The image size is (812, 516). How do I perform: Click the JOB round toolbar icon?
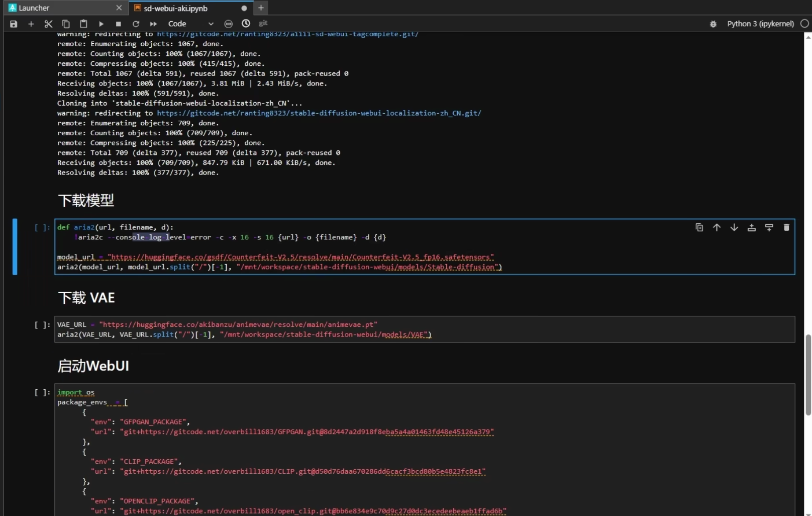228,24
